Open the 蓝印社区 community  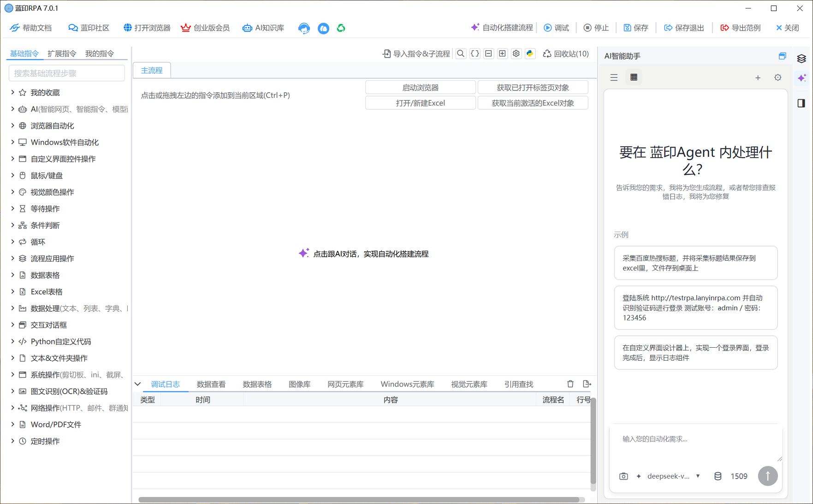[89, 28]
